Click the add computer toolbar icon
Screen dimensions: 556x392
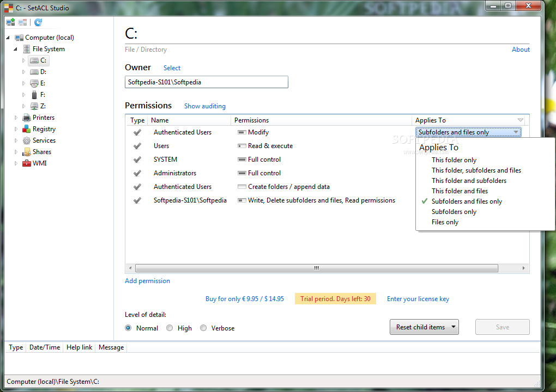11,22
